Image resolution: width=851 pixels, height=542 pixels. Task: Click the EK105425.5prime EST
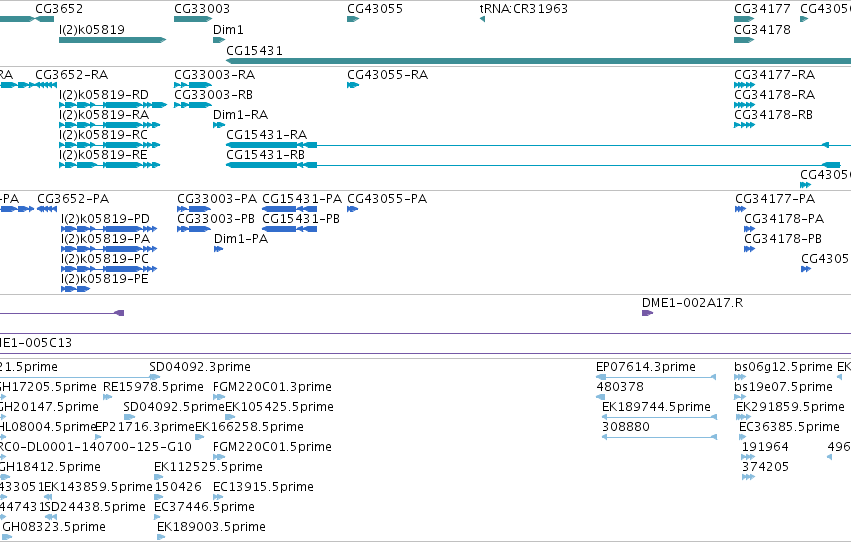pyautogui.click(x=230, y=417)
